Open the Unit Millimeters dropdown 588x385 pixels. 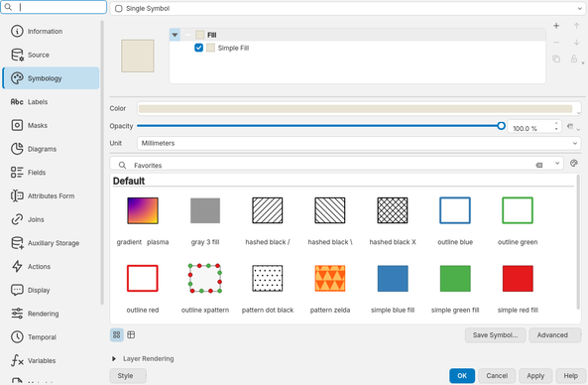[359, 143]
